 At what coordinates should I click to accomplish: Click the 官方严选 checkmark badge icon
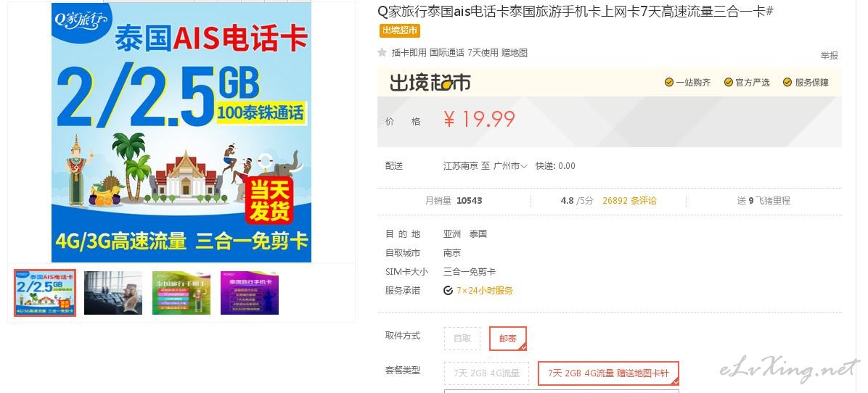point(729,83)
